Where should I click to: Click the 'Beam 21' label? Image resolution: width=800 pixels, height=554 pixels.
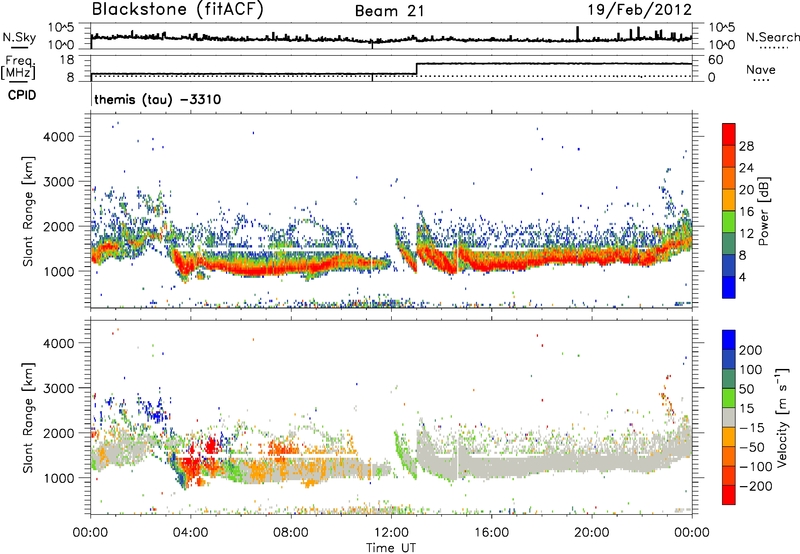389,11
